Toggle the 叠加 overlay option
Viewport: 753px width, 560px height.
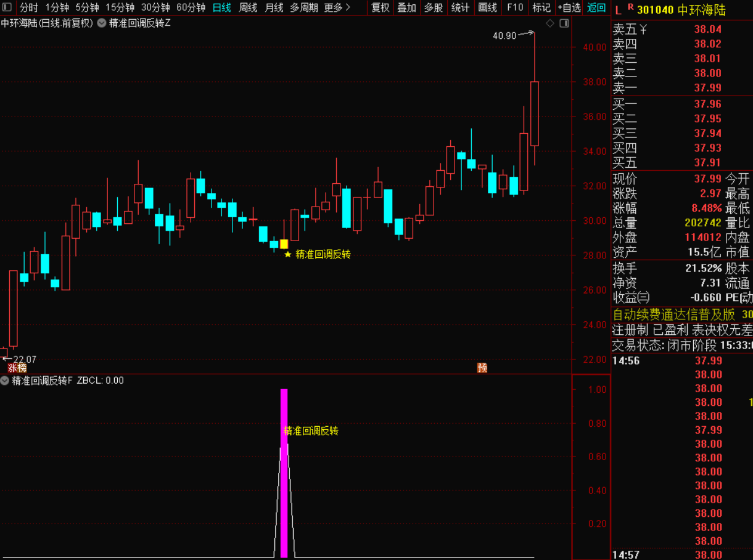point(406,7)
